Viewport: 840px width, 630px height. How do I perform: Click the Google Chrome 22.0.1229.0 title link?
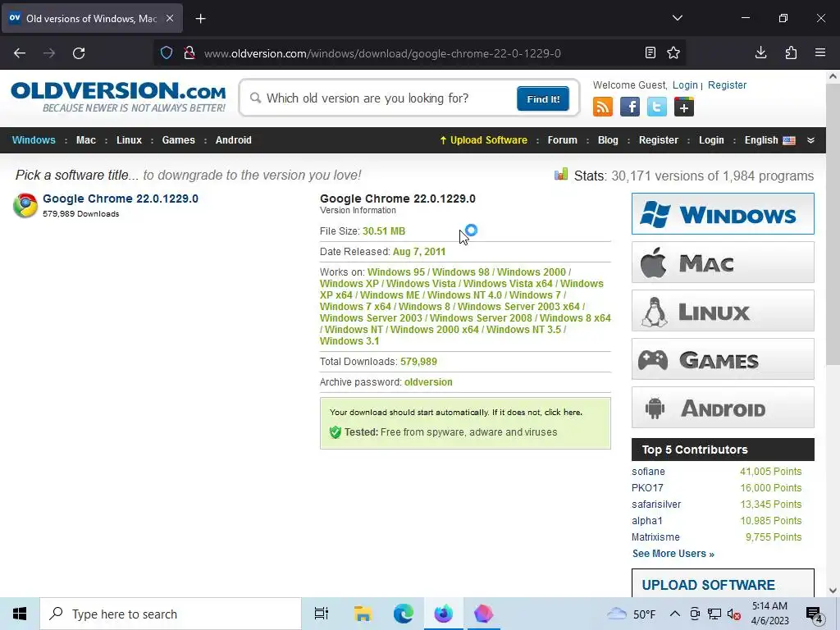121,199
